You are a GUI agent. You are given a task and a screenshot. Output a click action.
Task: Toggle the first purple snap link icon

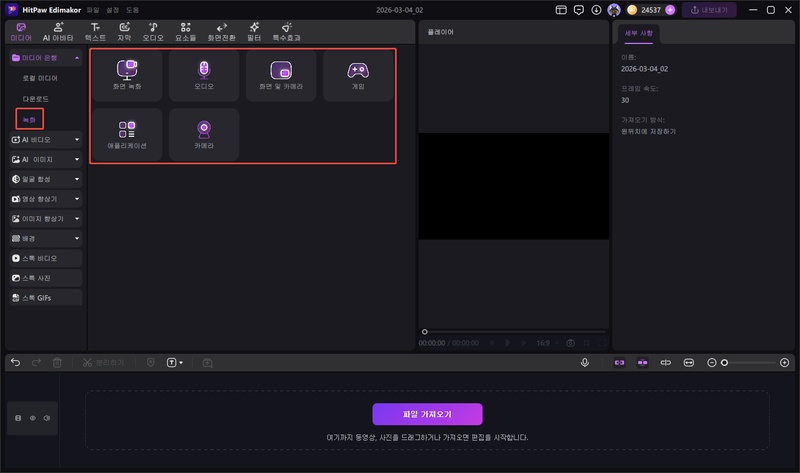[619, 363]
